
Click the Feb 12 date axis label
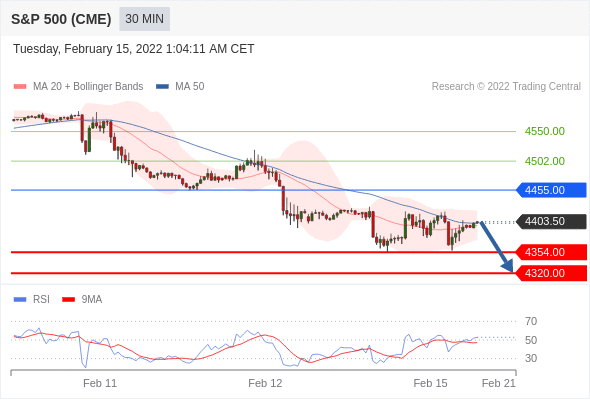[x=265, y=383]
